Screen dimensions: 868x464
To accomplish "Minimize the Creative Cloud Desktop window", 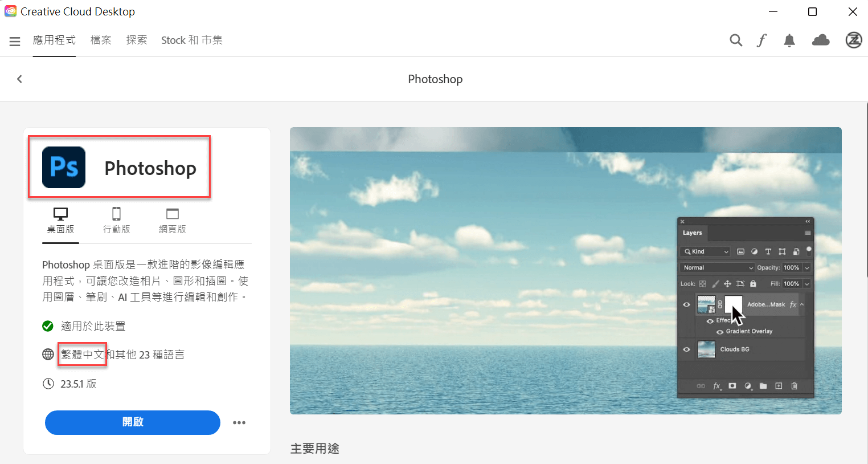I will [x=773, y=11].
